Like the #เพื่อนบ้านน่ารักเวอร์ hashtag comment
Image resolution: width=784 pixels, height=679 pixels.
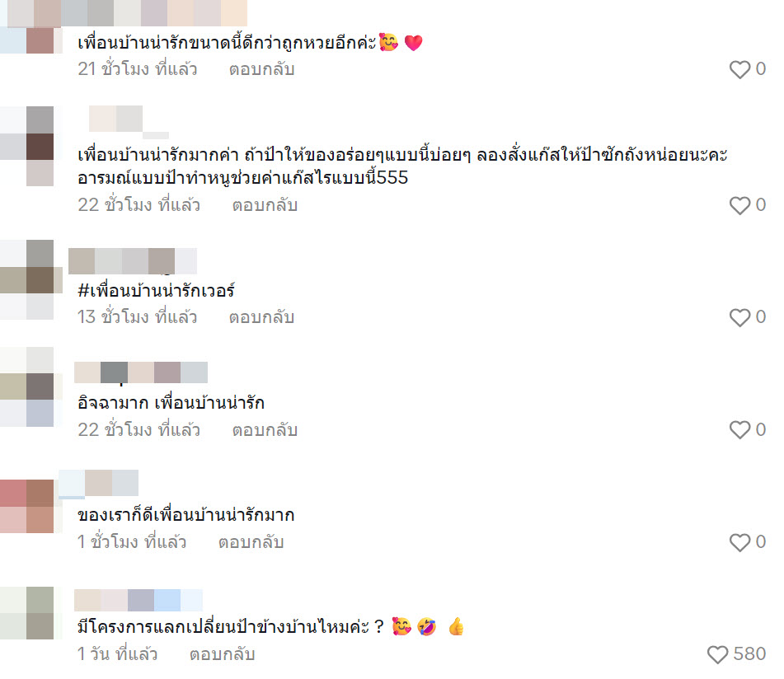point(739,317)
